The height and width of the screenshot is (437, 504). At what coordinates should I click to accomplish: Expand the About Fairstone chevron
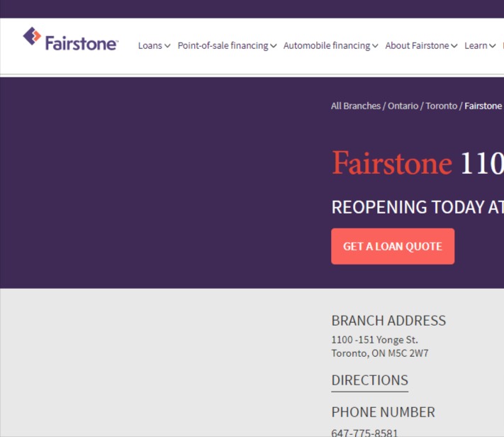(454, 46)
